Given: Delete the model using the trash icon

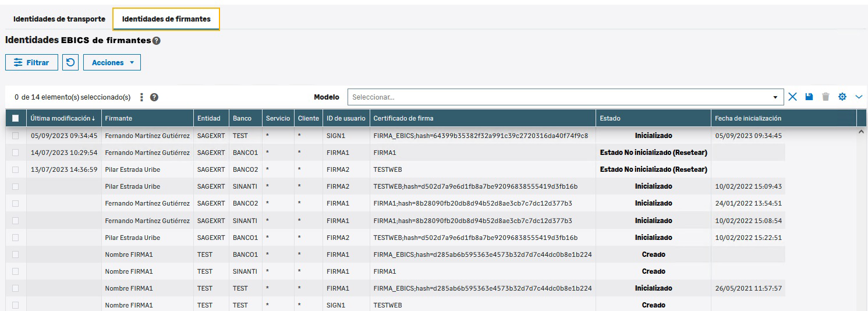Looking at the screenshot, I should (x=826, y=97).
